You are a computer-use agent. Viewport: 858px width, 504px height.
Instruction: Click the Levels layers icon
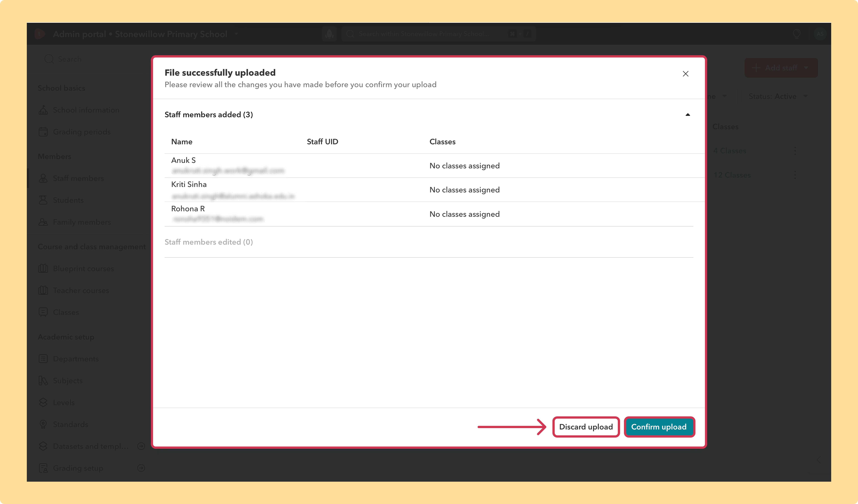click(x=43, y=402)
